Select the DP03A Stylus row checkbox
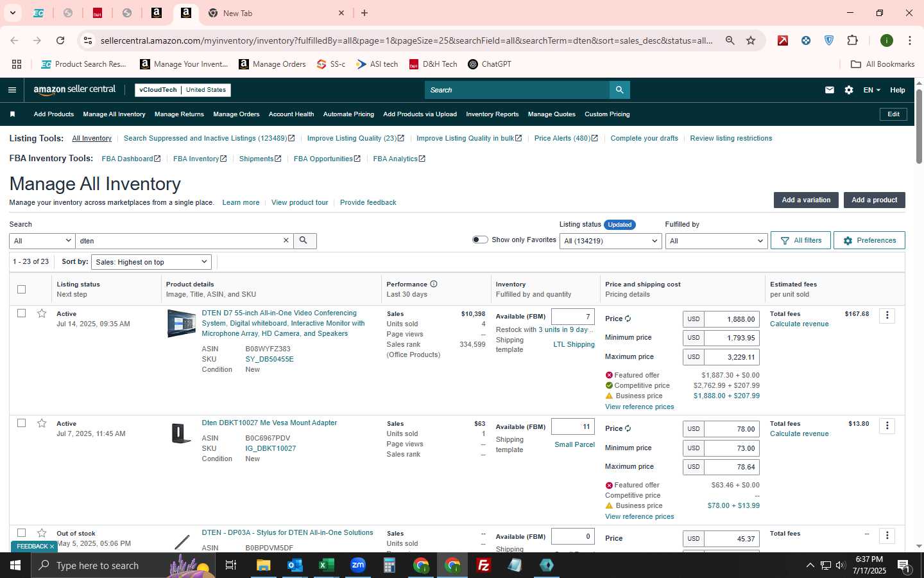 pos(21,533)
